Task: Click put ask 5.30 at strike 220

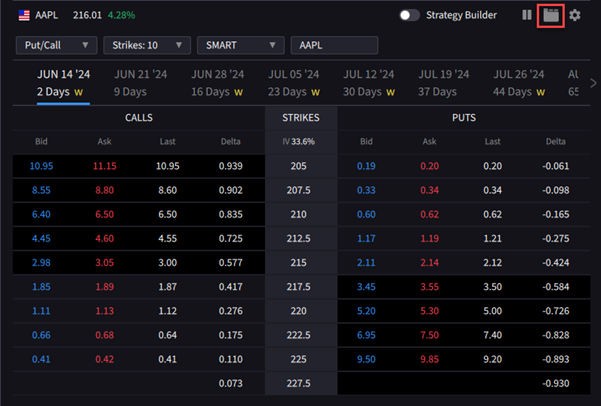Action: 429,311
